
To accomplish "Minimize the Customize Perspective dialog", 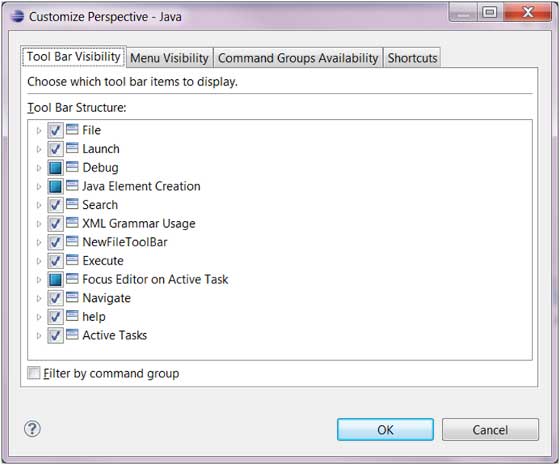I will [463, 12].
